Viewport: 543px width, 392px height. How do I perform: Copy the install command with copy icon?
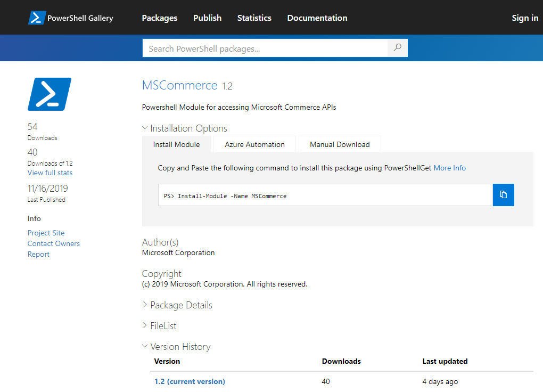point(503,195)
